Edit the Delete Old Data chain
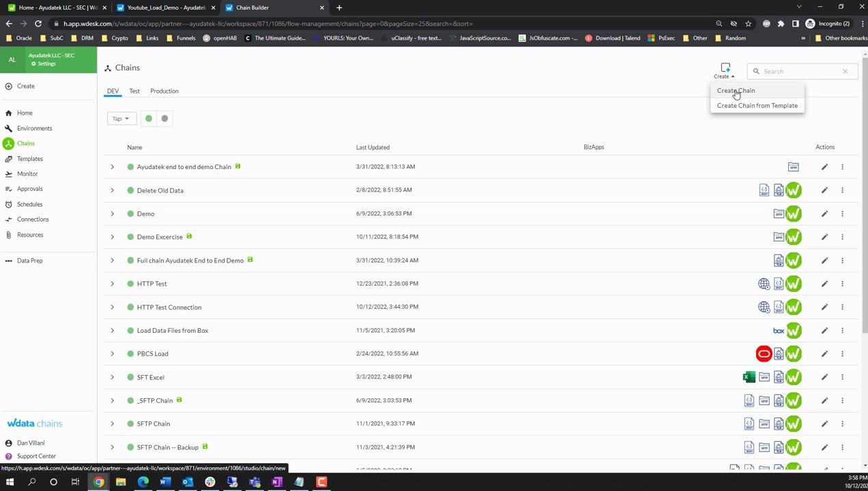 pos(824,190)
